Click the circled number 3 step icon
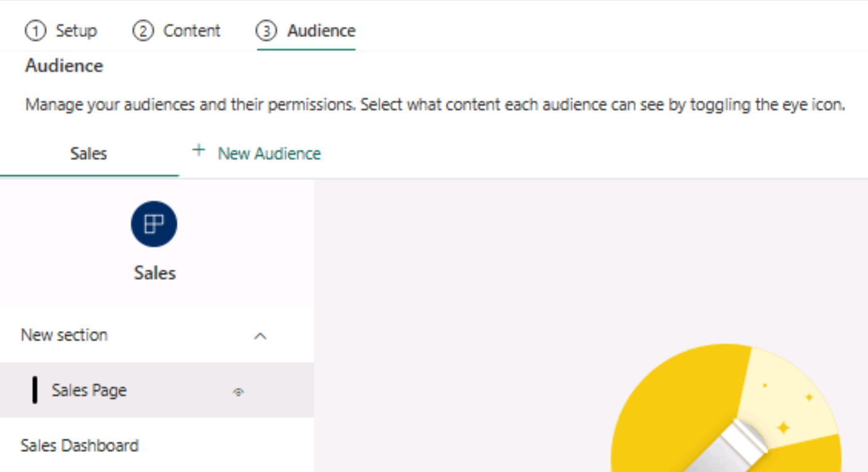Viewport: 868px width, 472px height. pyautogui.click(x=266, y=31)
